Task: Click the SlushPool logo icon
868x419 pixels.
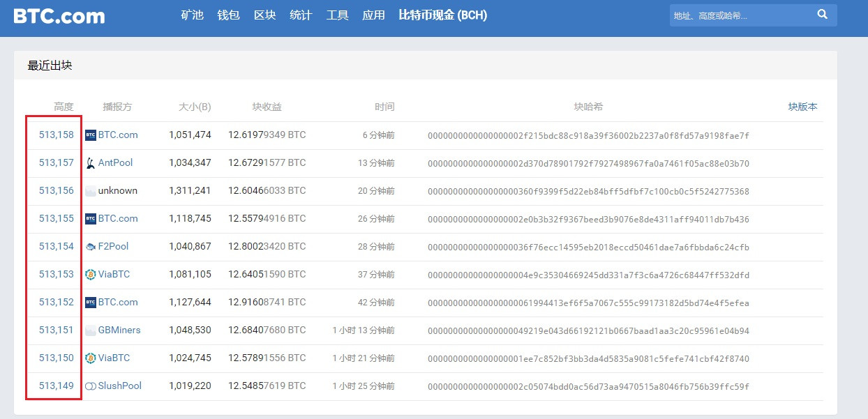Action: coord(90,386)
